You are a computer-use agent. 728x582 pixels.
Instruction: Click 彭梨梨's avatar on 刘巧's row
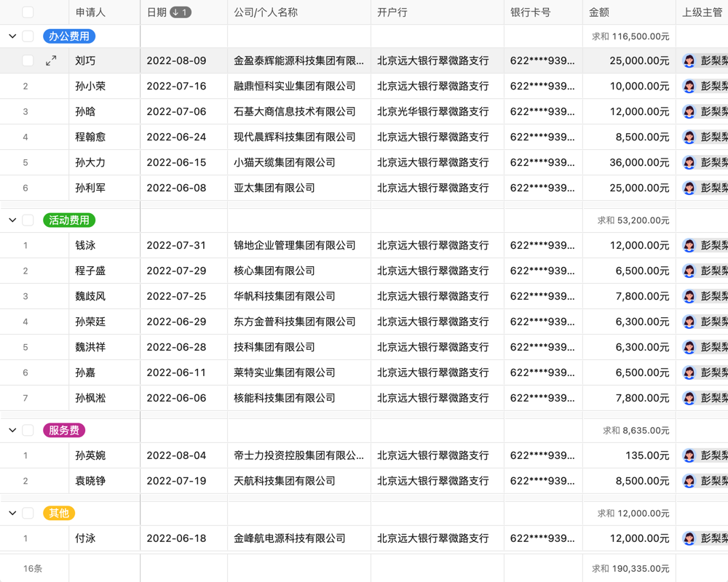[x=688, y=61]
